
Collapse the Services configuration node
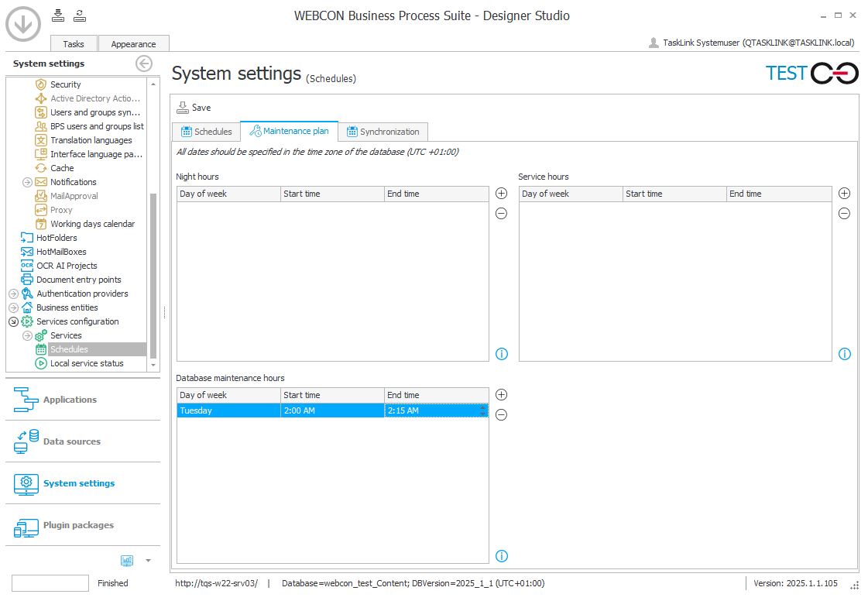(x=13, y=322)
